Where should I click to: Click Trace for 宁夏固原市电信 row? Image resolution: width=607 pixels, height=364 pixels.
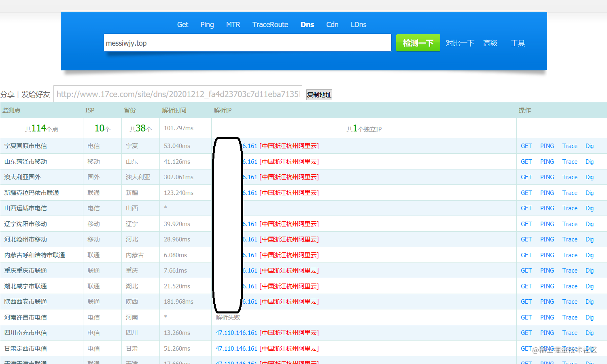[x=570, y=146]
